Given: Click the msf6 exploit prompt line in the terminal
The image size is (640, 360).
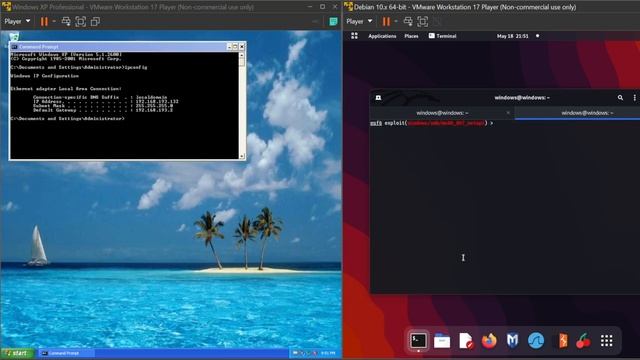Looking at the screenshot, I should click(x=432, y=123).
